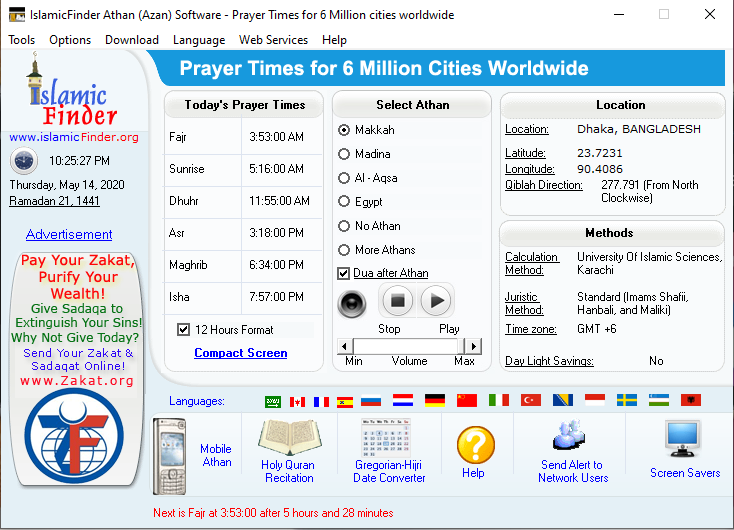
Task: Select the Albania flag language
Action: [691, 400]
